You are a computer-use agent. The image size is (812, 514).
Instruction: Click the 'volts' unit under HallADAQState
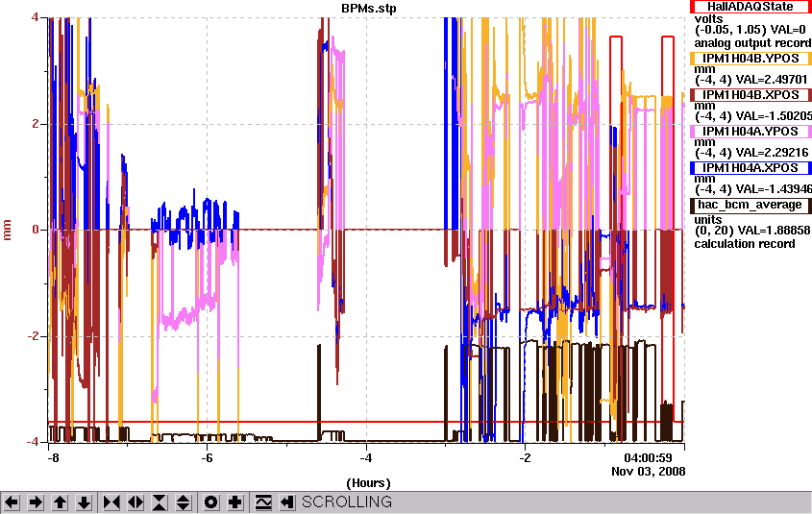tap(708, 19)
